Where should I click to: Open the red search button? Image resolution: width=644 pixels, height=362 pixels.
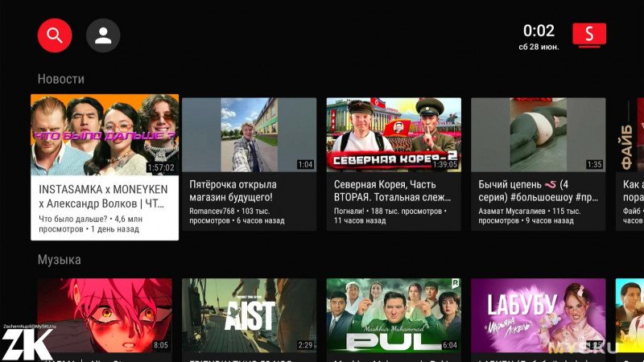click(x=55, y=35)
